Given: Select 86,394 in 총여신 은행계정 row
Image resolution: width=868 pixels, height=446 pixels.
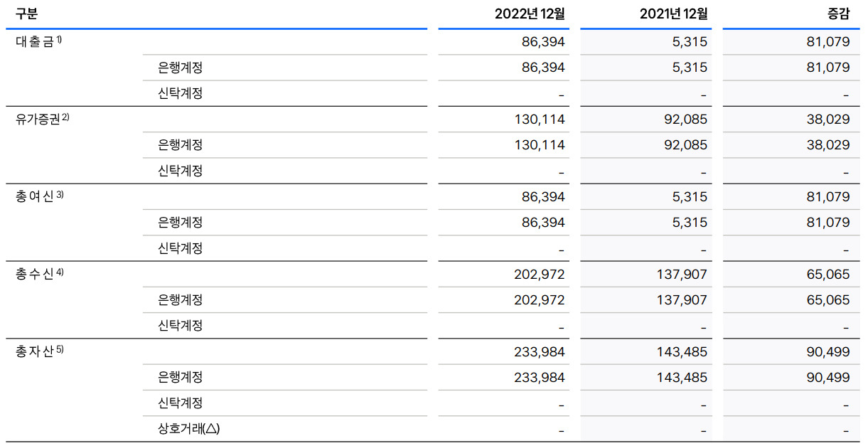Looking at the screenshot, I should 543,223.
